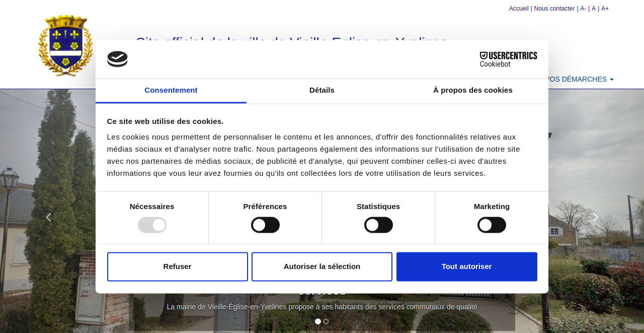Viewport: 644px width, 333px height.
Task: Turn on the Marketing cookie switch
Action: point(492,225)
